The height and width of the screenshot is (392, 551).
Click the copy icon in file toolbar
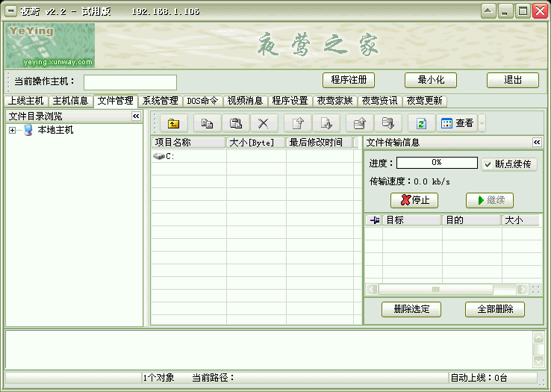pos(208,124)
